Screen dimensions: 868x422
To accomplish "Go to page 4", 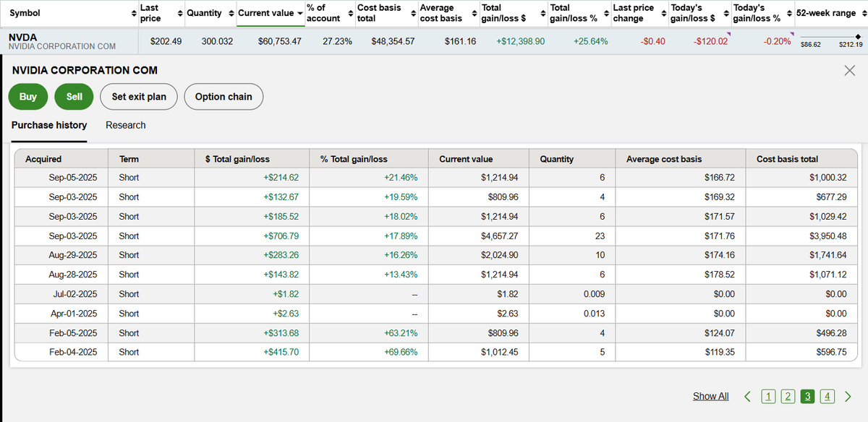I will pos(828,396).
